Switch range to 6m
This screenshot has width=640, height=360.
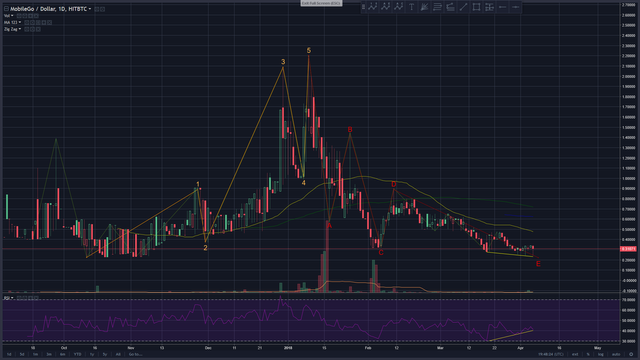point(62,354)
